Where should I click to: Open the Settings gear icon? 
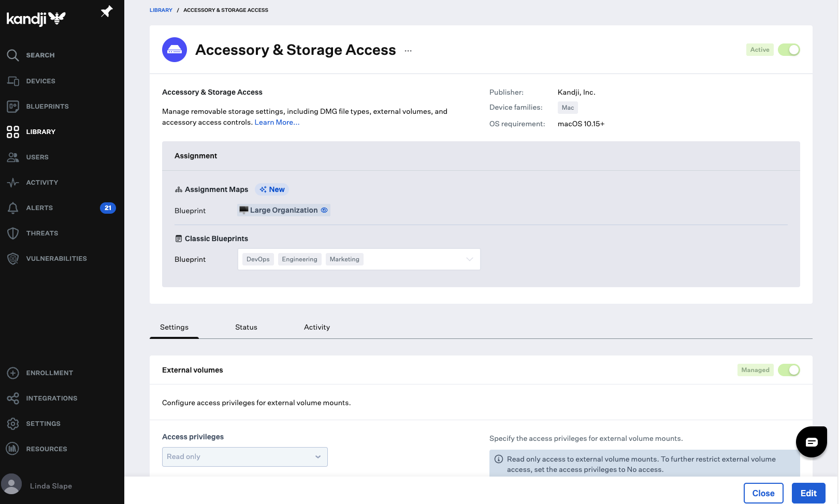click(x=13, y=424)
